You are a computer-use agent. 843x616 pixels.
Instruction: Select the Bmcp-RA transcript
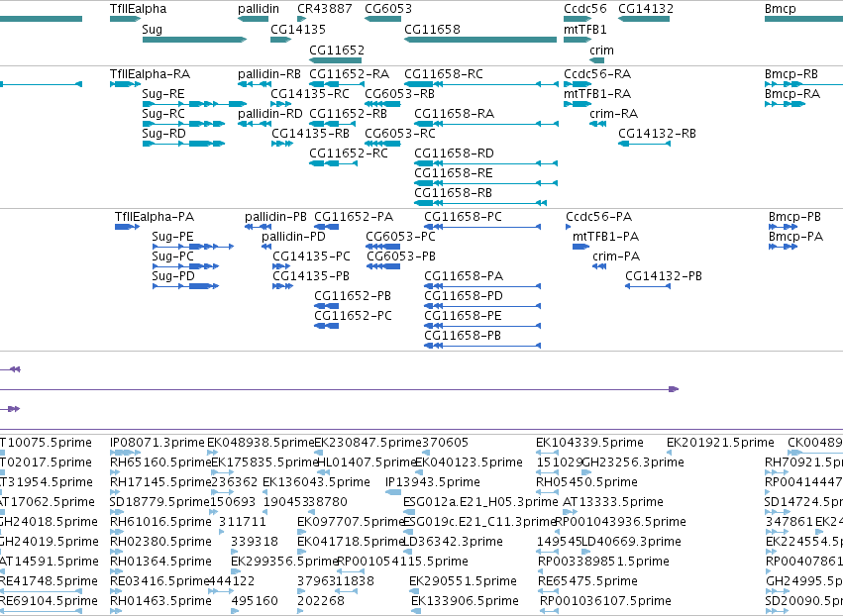click(785, 104)
